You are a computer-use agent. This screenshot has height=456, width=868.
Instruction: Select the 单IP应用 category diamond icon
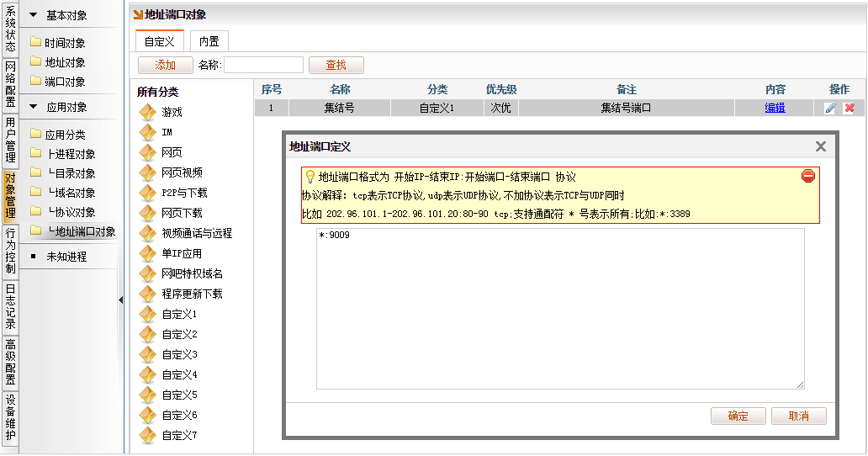click(148, 253)
